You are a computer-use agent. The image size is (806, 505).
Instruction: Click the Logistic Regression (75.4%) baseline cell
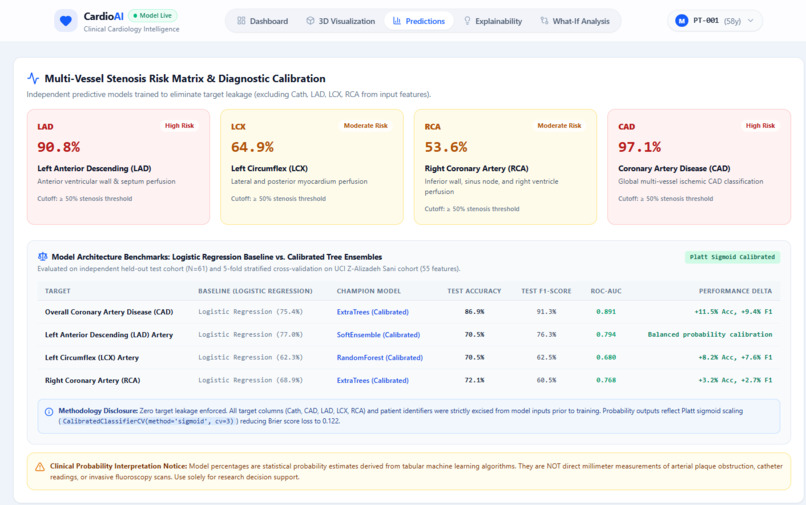250,312
